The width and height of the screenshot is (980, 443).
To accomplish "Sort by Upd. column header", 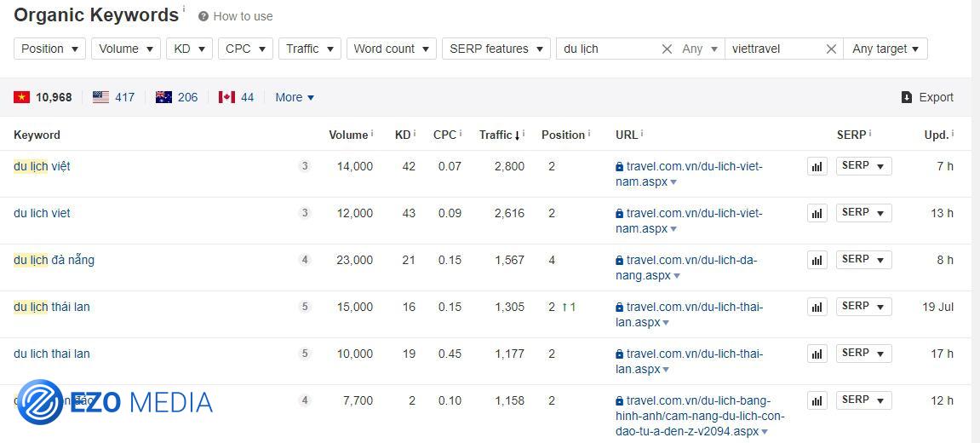I will [x=937, y=135].
